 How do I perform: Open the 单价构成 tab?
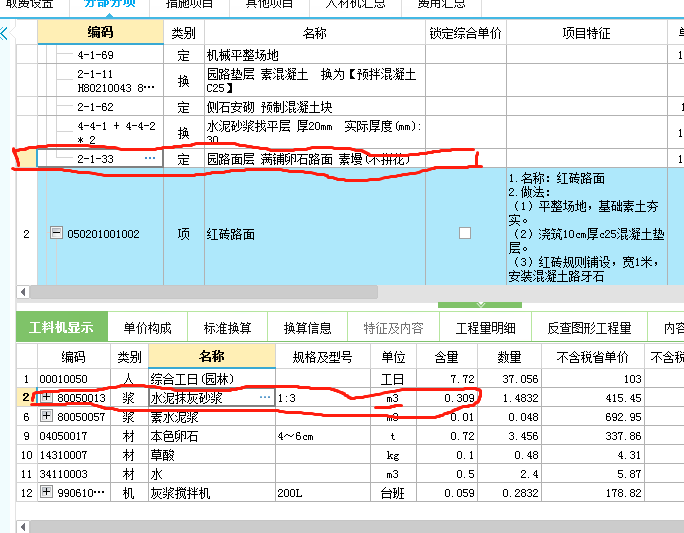tap(147, 328)
